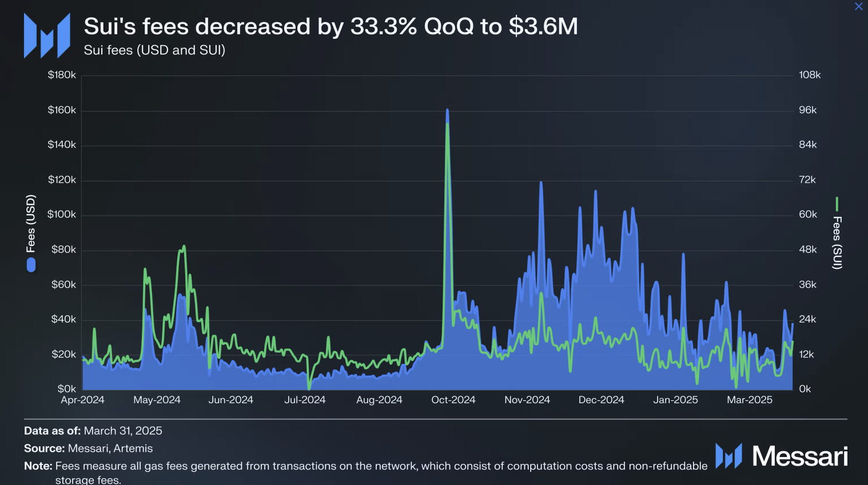Click the chart title about Sui's fees decrease
The image size is (868, 485).
coord(331,26)
